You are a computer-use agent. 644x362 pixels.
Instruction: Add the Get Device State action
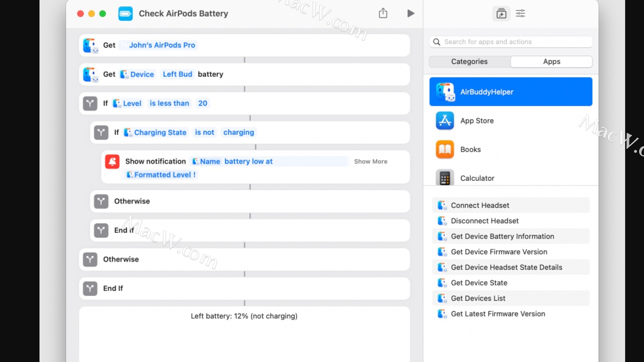click(x=511, y=283)
